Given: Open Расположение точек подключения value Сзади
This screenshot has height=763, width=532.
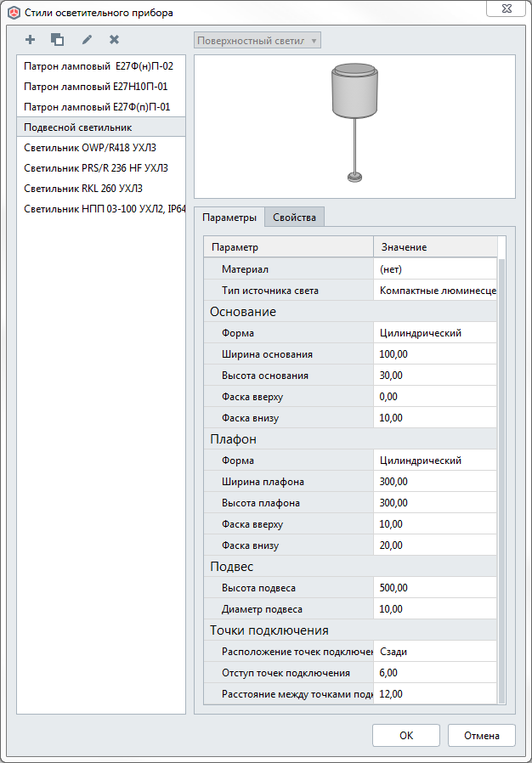Looking at the screenshot, I should [x=435, y=652].
